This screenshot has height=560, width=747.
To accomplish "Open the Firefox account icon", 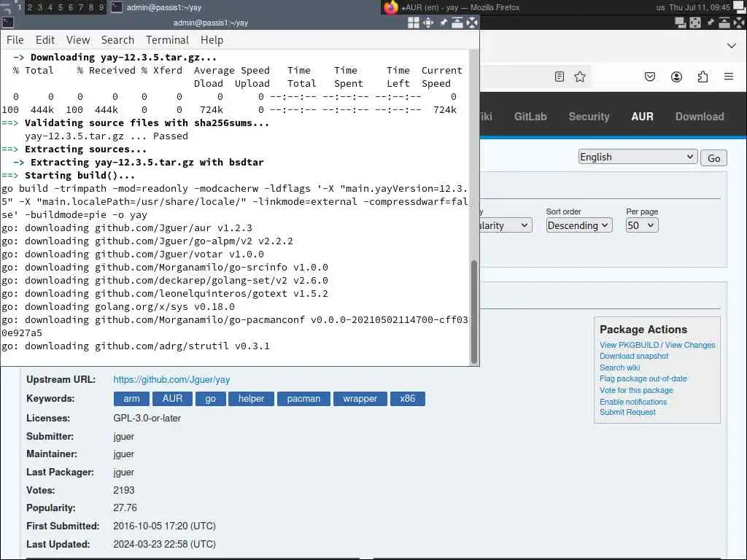I will 676,77.
